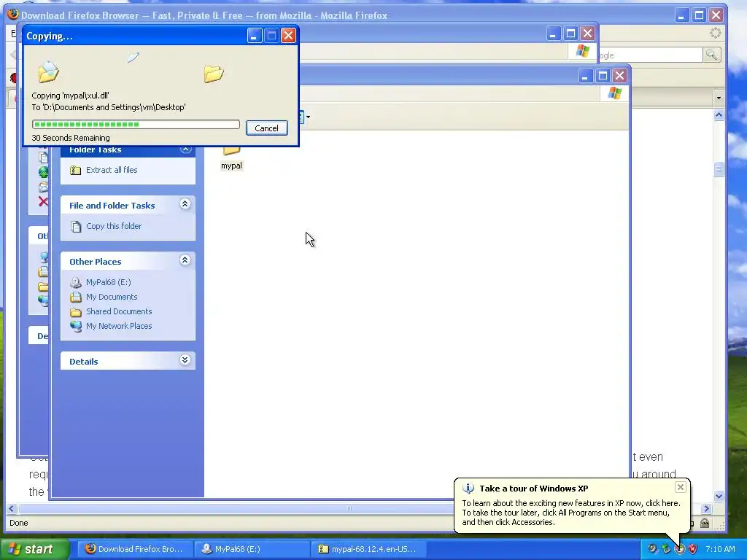Collapse File and Folder Tasks panel
This screenshot has height=560, width=747.
[185, 204]
